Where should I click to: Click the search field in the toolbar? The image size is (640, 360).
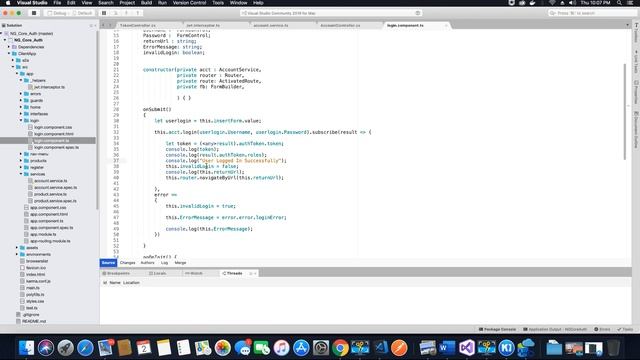coord(592,13)
